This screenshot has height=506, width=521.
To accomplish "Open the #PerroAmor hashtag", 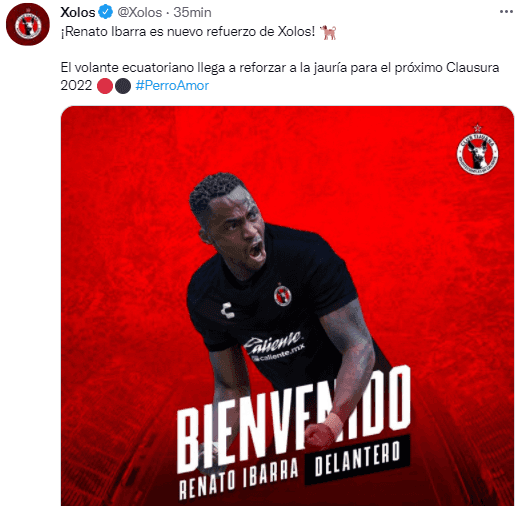I will point(172,86).
